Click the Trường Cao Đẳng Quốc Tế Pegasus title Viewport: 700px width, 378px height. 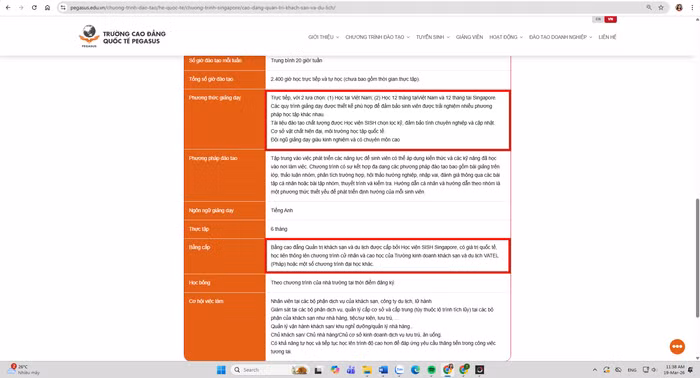134,37
